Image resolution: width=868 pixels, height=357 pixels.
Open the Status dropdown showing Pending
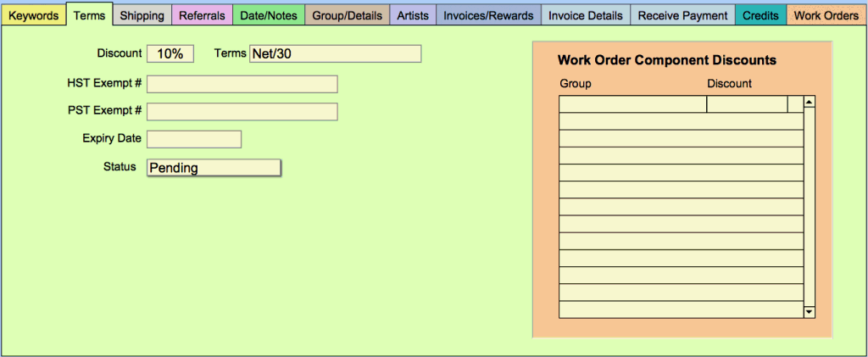(x=214, y=168)
